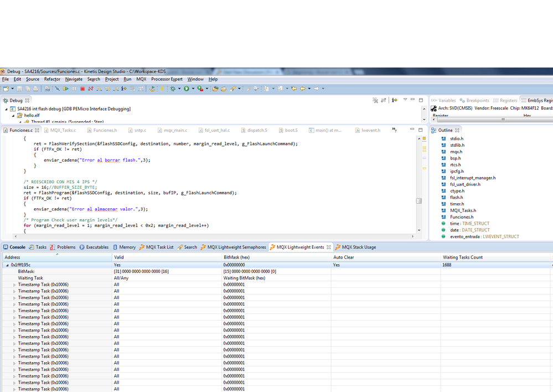Click the Print toolbar icon

[x=35, y=89]
